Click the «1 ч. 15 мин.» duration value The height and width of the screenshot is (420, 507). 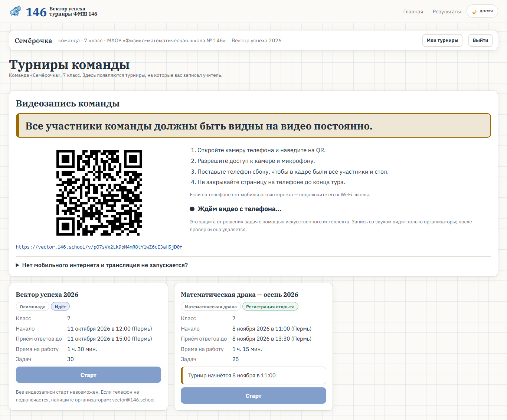tap(247, 349)
